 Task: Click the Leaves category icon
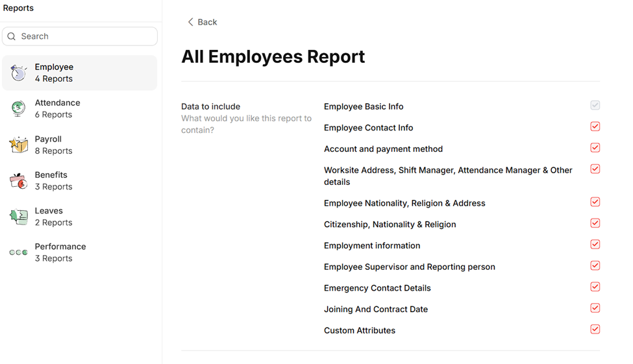click(x=19, y=217)
